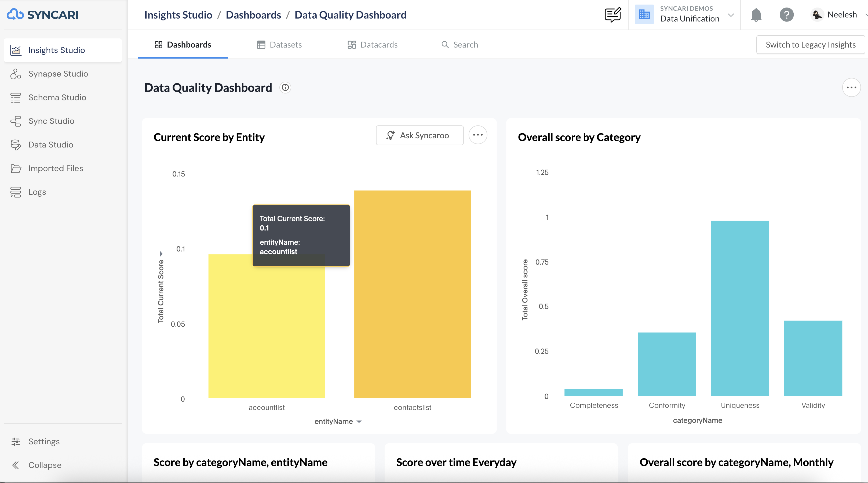Click the Ask Syncaroo sparkle icon

click(x=391, y=135)
